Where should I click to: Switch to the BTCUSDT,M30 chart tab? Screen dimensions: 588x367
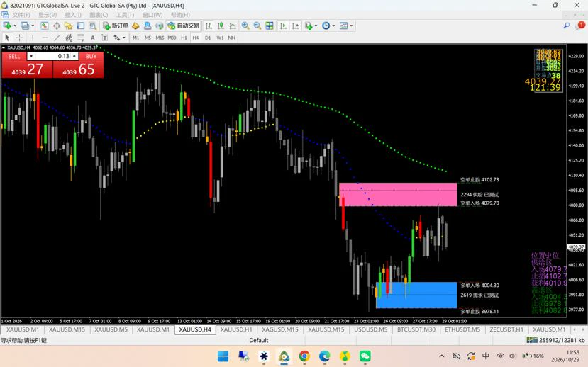[416, 329]
